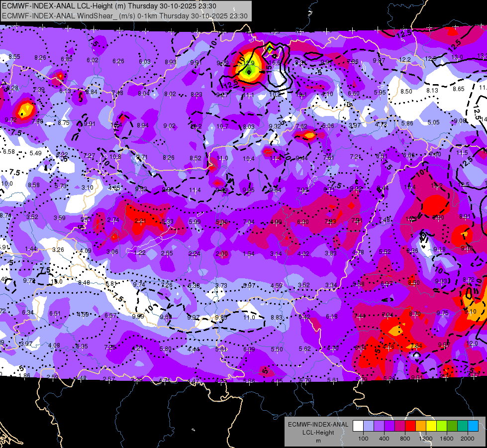Select the pale lavender legend swatch
Viewport: 487px width, 448px height.
[369, 426]
